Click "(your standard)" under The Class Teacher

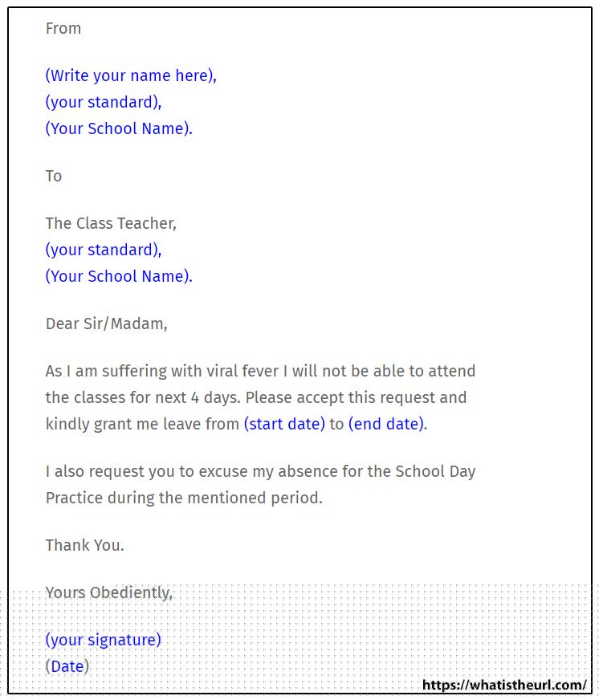pyautogui.click(x=104, y=250)
